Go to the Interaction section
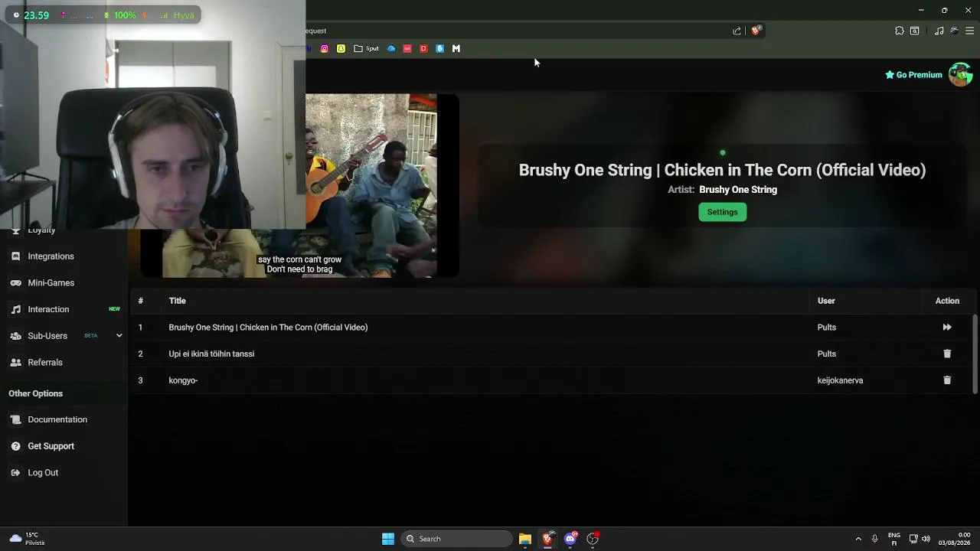This screenshot has width=980, height=551. click(48, 309)
